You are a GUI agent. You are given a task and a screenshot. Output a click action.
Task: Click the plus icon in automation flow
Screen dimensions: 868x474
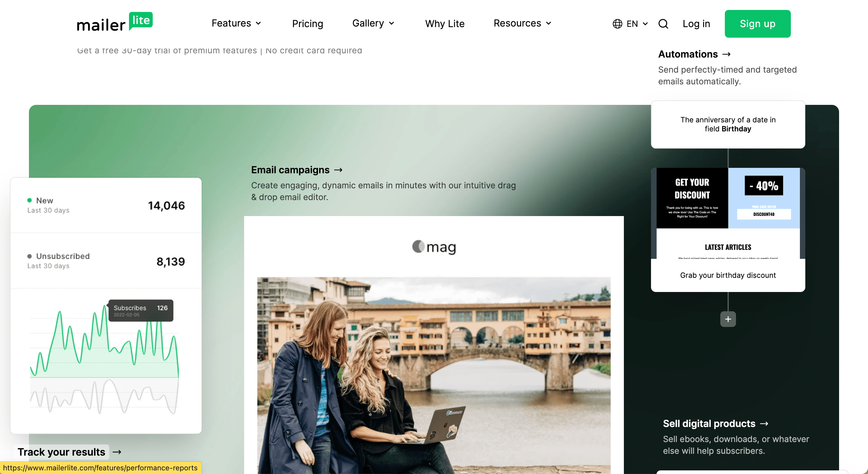(728, 319)
